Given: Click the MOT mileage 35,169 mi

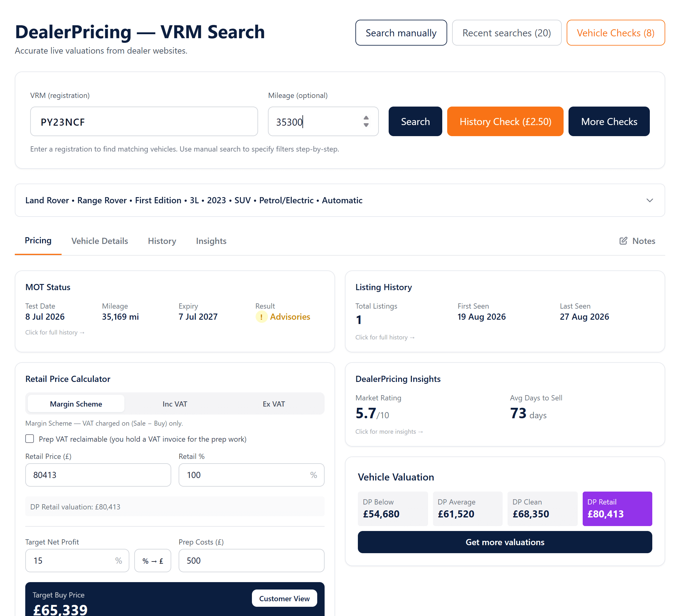Looking at the screenshot, I should tap(120, 317).
